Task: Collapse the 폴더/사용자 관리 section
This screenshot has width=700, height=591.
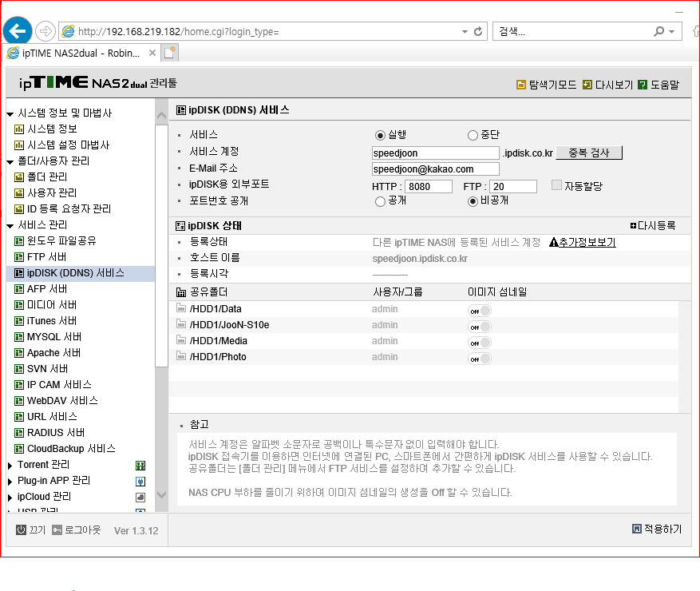Action: coord(10,162)
